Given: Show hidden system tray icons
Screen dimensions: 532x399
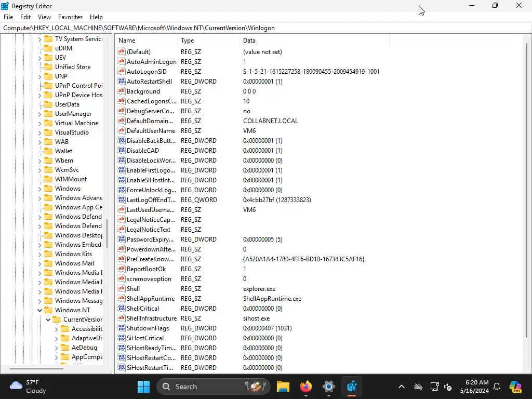Looking at the screenshot, I should coord(402,387).
